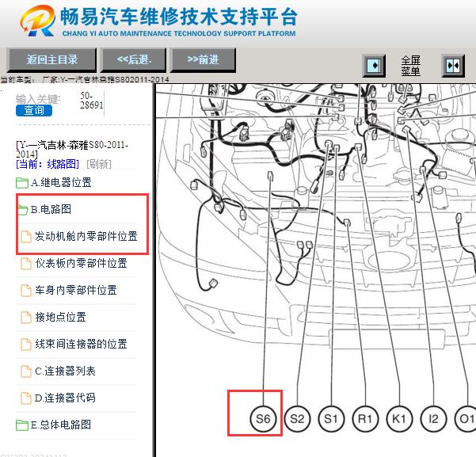Click the 查询 search button
This screenshot has height=457, width=476.
pyautogui.click(x=34, y=110)
